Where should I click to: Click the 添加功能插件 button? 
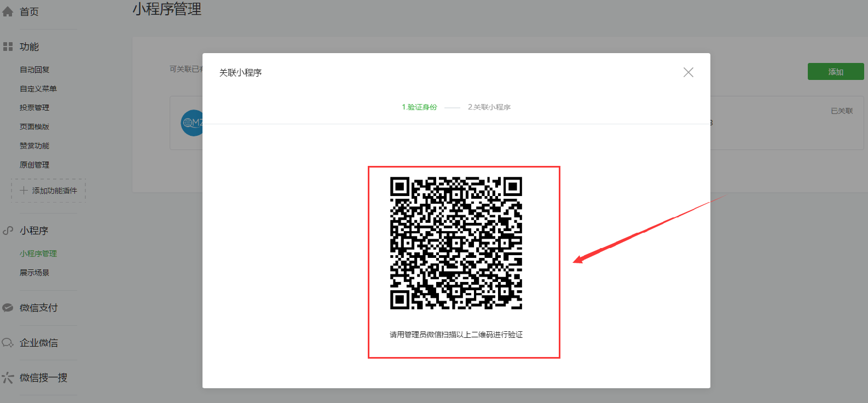[x=49, y=191]
